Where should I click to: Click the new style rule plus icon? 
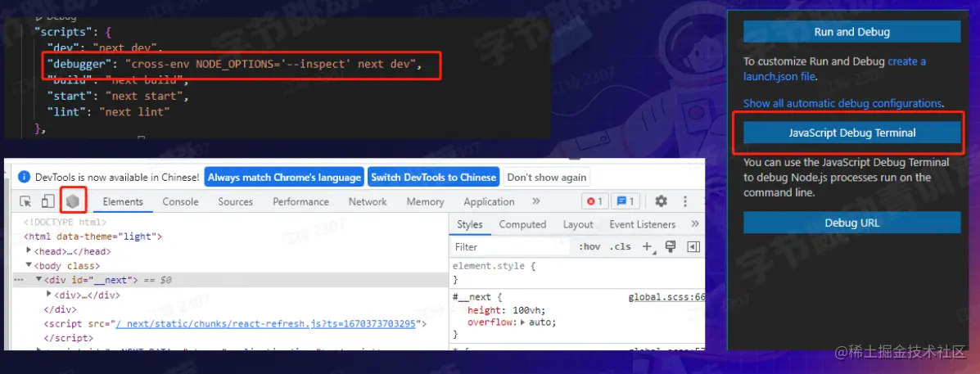[648, 246]
